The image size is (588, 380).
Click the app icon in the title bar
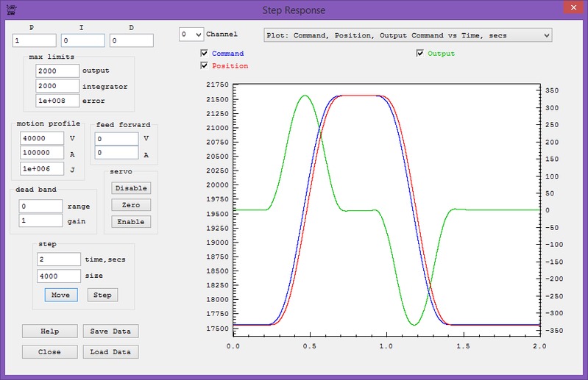[10, 9]
